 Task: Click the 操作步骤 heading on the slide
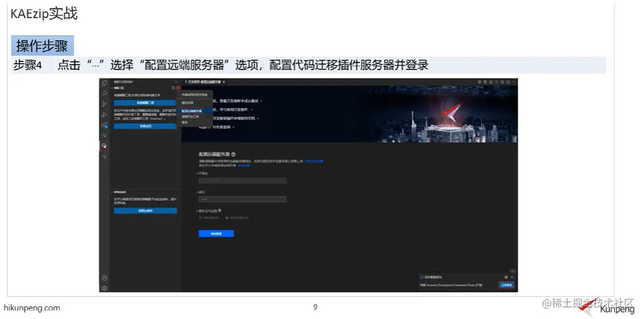pyautogui.click(x=42, y=46)
